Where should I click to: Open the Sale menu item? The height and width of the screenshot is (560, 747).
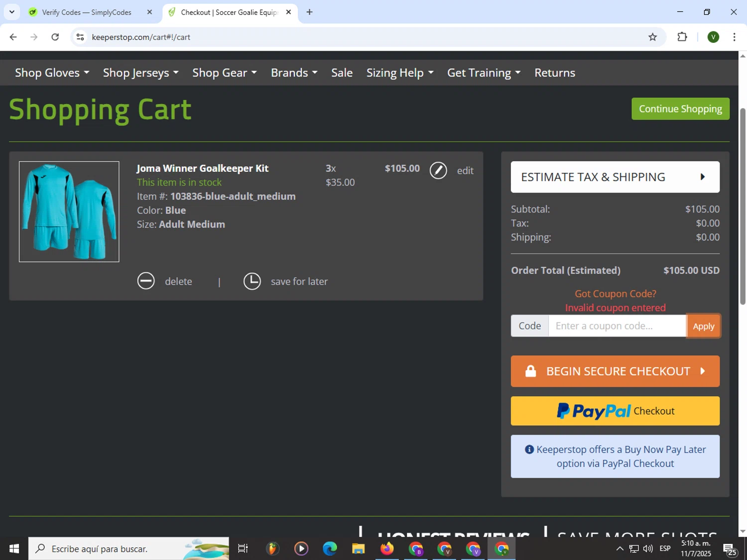(342, 73)
